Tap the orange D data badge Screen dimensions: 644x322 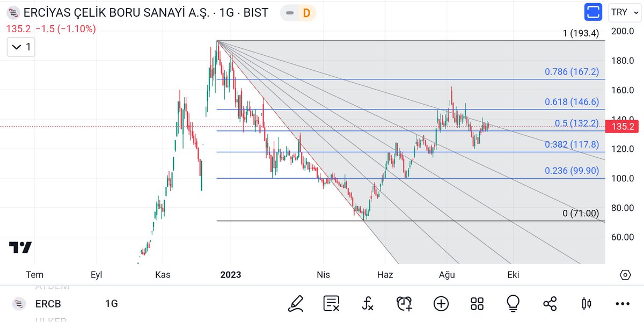(x=306, y=13)
